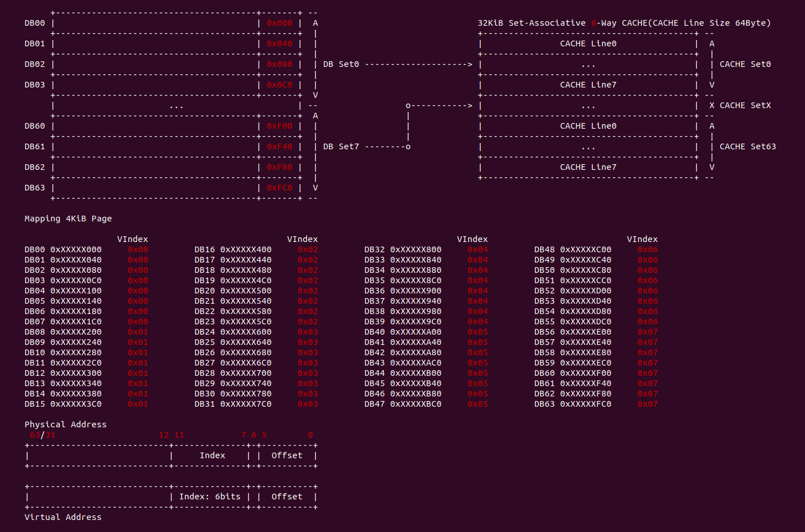Click the DB16 0xXXXXX400 mapping entry
Viewport: 805px width, 532px height.
[x=233, y=250]
